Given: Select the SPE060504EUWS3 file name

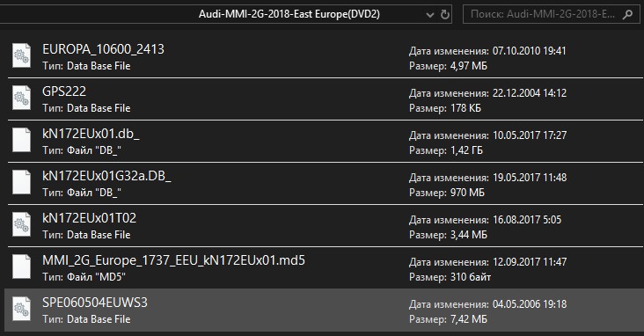Looking at the screenshot, I should pos(95,303).
